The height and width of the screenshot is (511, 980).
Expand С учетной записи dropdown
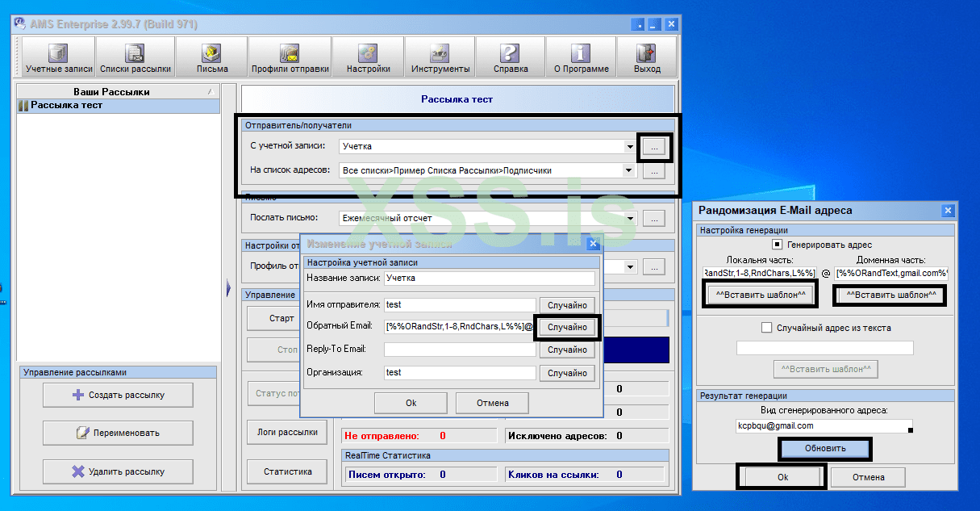point(629,147)
